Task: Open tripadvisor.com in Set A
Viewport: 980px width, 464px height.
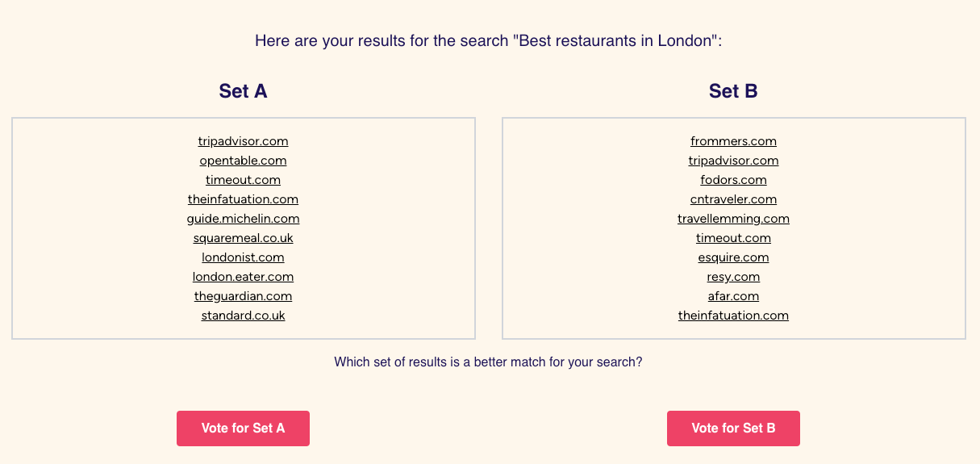Action: (244, 141)
